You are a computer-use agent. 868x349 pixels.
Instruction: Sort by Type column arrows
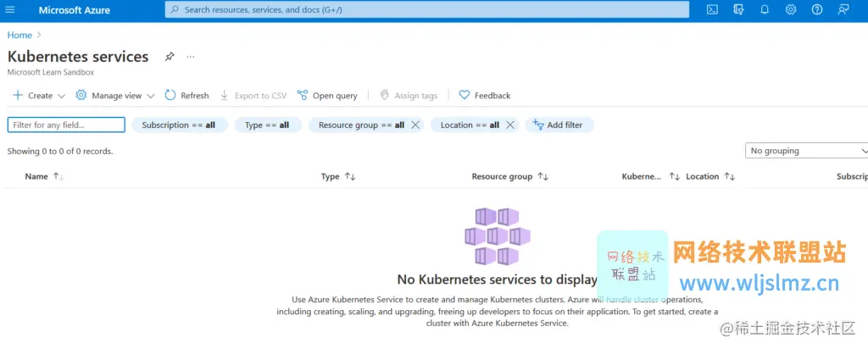click(350, 176)
